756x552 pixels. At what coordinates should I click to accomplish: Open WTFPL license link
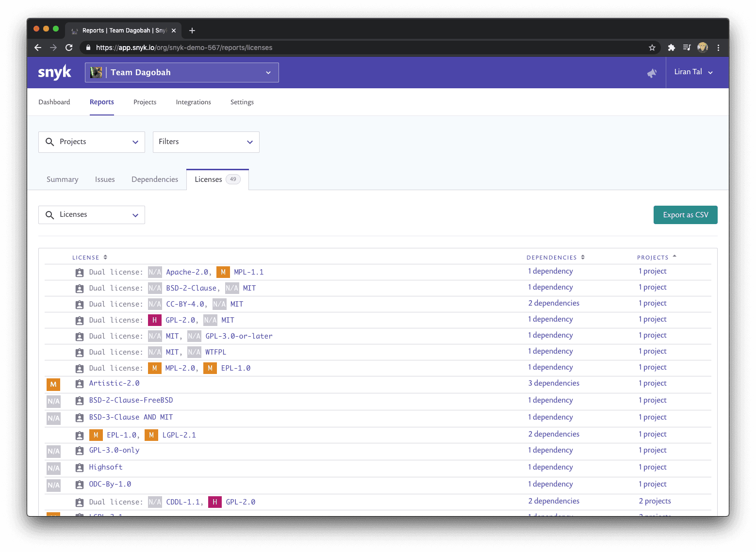tap(215, 352)
